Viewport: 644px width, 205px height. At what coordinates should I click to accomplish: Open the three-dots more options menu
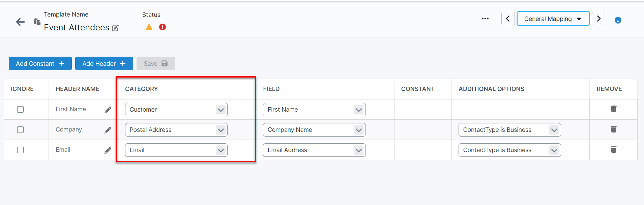485,19
